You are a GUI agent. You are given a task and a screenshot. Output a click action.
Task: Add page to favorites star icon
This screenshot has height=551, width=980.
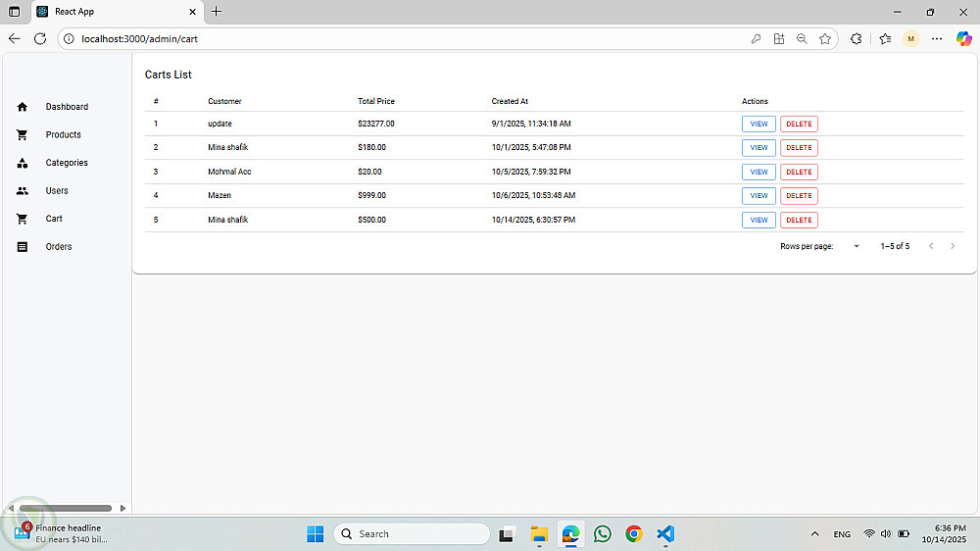[825, 39]
